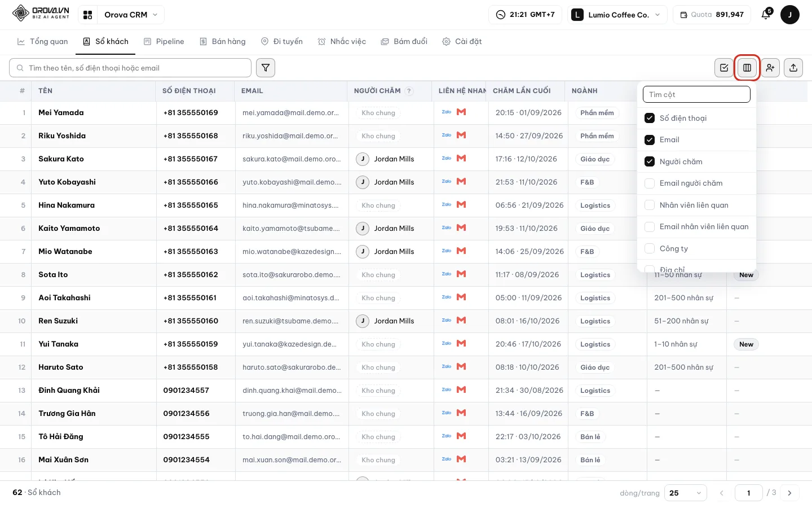Focus the Tìm cột search field
The height and width of the screenshot is (508, 812).
click(x=696, y=94)
